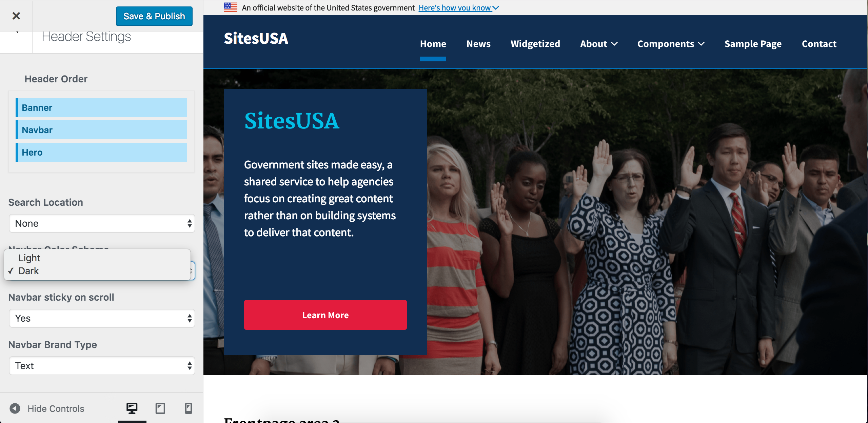The height and width of the screenshot is (423, 868).
Task: Switch to desktop preview icon
Action: coord(132,408)
